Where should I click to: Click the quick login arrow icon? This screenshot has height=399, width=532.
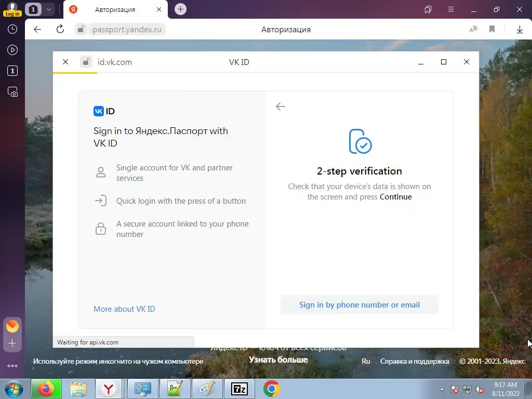point(101,201)
